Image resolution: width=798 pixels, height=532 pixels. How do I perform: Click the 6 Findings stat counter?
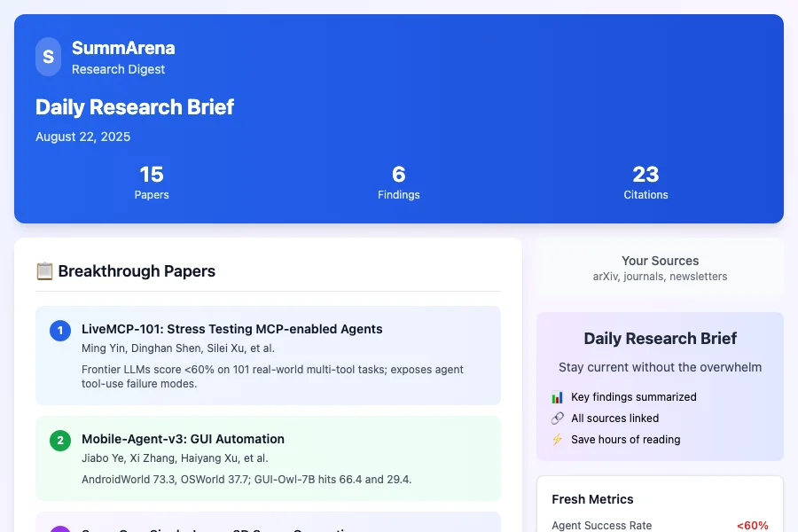[398, 182]
